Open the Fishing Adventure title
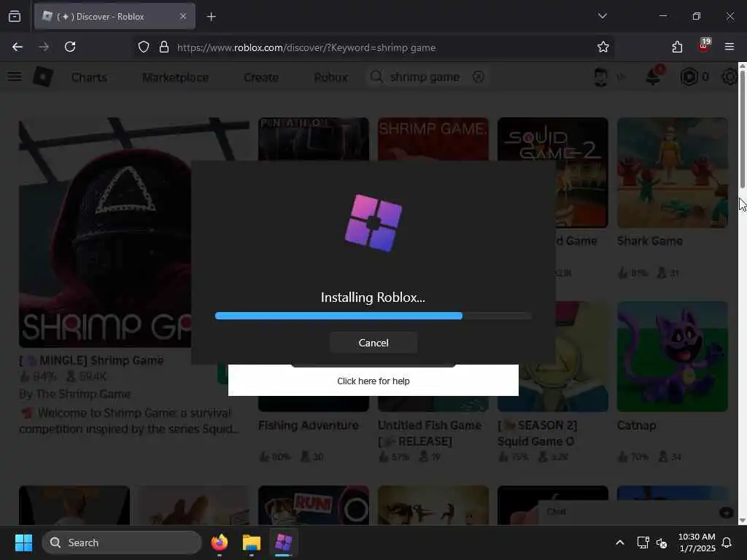Viewport: 747px width, 560px height. click(x=309, y=425)
